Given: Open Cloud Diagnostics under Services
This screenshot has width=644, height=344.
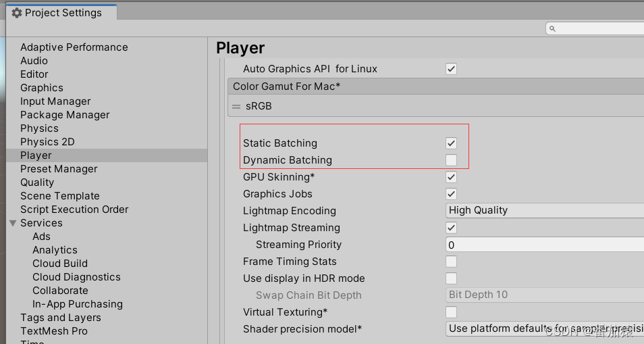Looking at the screenshot, I should point(76,277).
